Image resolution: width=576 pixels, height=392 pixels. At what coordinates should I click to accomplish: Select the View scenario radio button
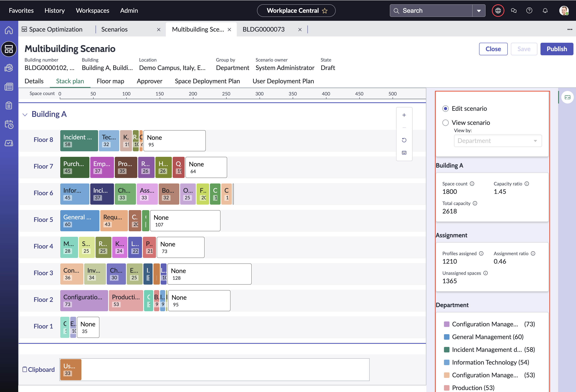(445, 123)
